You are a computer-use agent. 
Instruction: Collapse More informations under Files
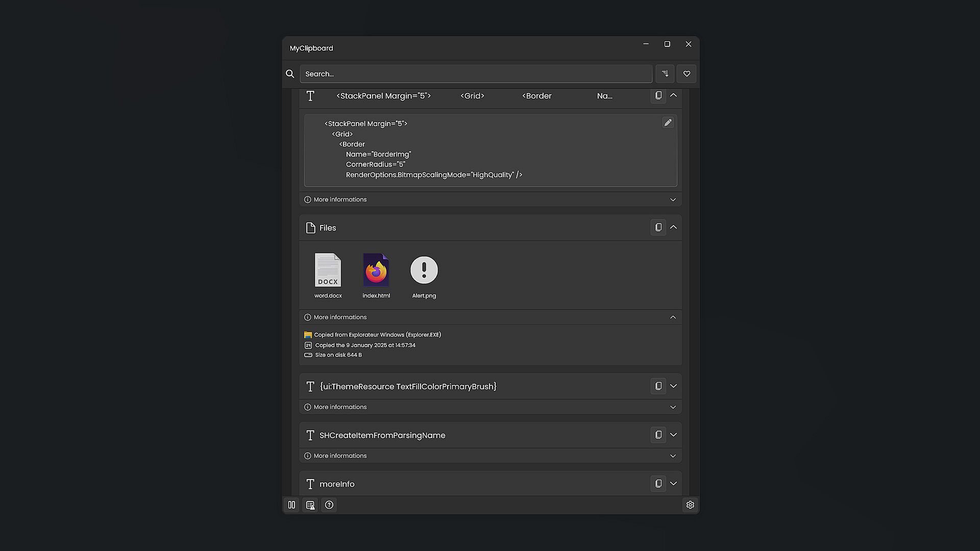673,317
